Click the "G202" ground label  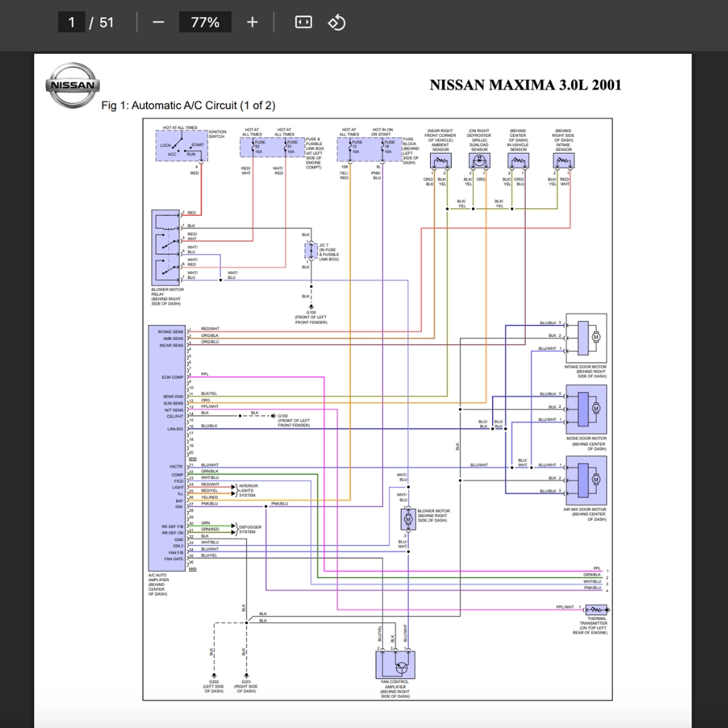pyautogui.click(x=214, y=681)
